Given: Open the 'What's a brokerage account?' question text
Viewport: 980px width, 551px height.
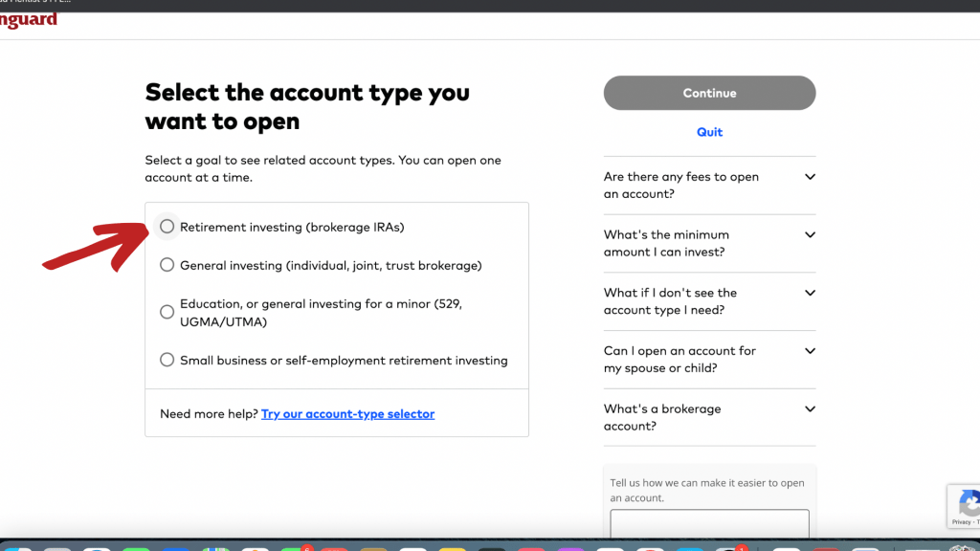Looking at the screenshot, I should click(662, 417).
